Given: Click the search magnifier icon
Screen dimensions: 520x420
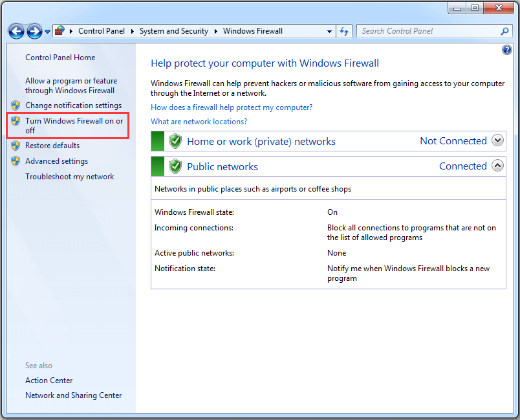Looking at the screenshot, I should (504, 31).
